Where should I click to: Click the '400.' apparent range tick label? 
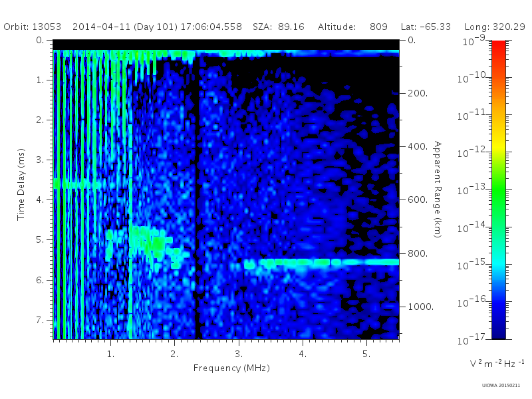pos(418,146)
